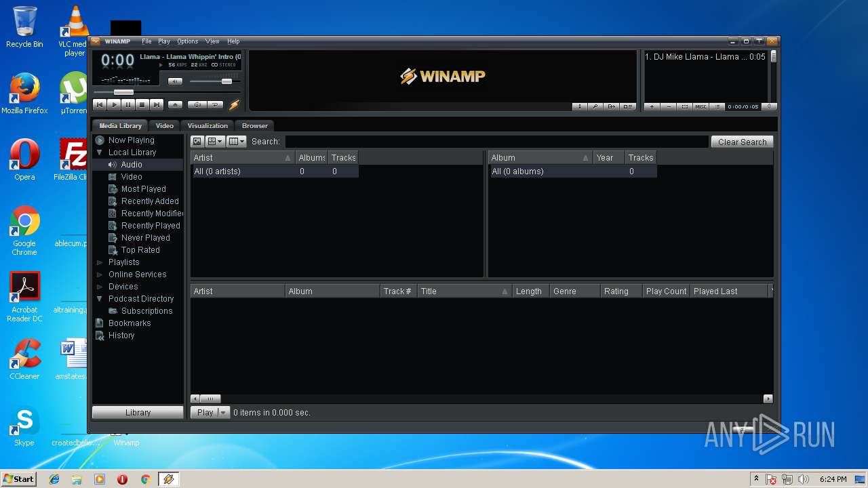This screenshot has width=868, height=488.
Task: Select the All (0 albums) row
Action: 572,171
